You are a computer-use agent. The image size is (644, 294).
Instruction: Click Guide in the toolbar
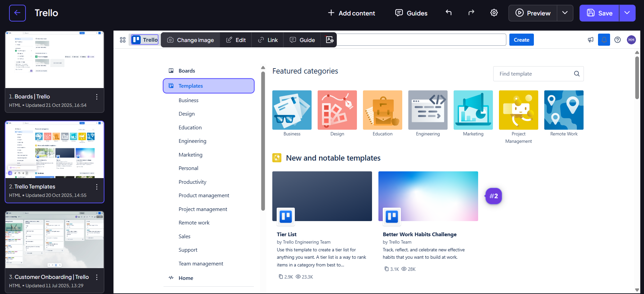pyautogui.click(x=302, y=40)
